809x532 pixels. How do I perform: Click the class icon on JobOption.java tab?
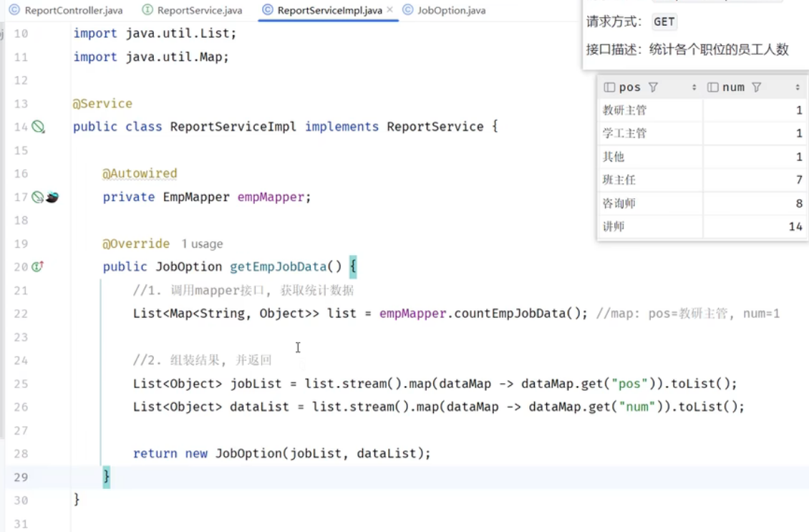tap(407, 10)
